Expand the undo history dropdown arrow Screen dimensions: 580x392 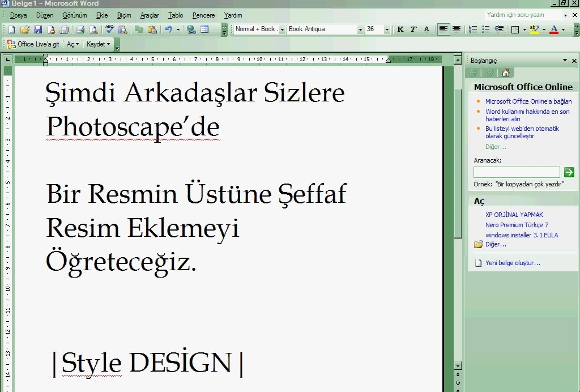tap(178, 29)
